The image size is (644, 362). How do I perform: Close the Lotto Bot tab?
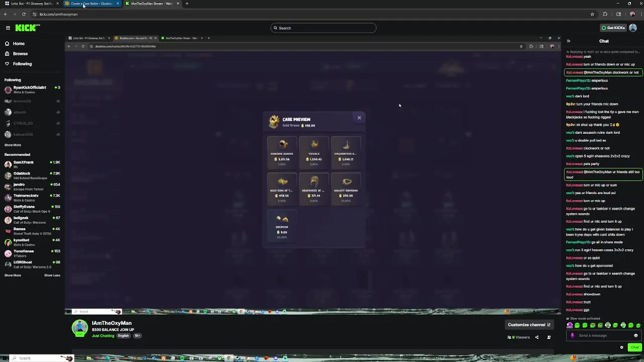[57, 4]
